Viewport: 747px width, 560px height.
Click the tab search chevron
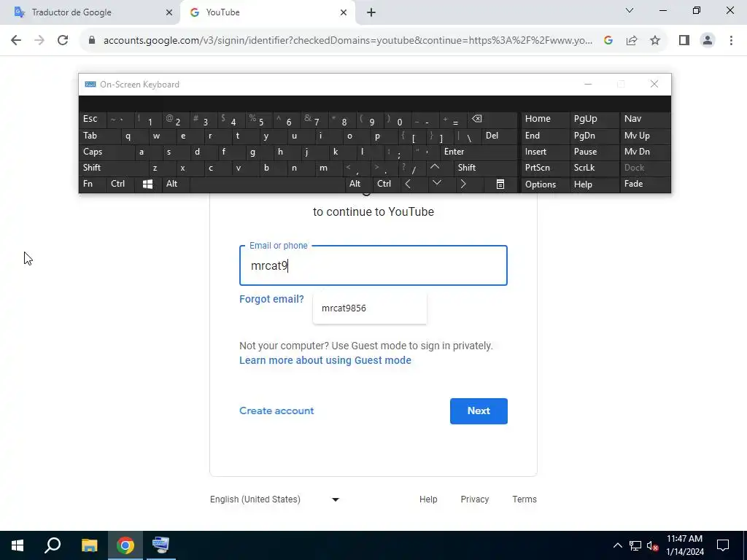coord(630,10)
